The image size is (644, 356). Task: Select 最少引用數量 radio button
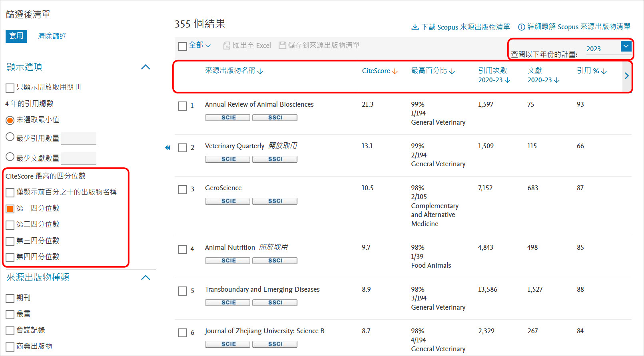pyautogui.click(x=10, y=137)
